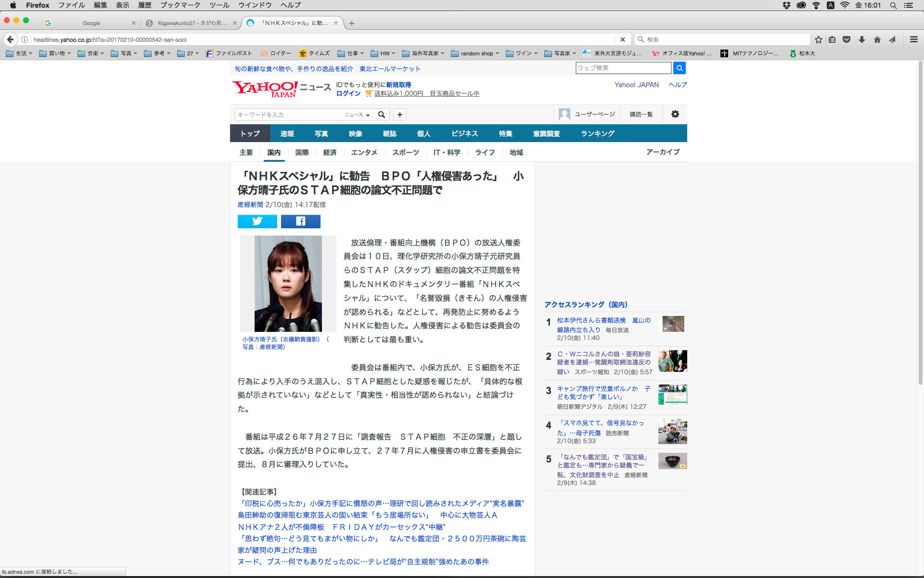Open the Kohaku Obokata photo thumbnail

(x=288, y=283)
